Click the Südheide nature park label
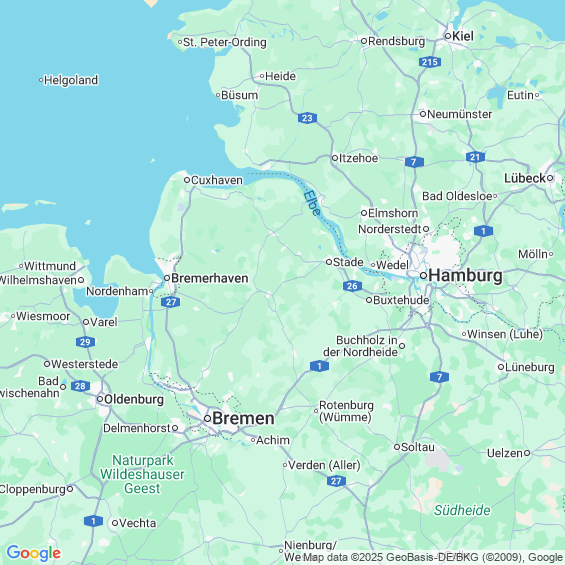565x565 pixels. 462,510
